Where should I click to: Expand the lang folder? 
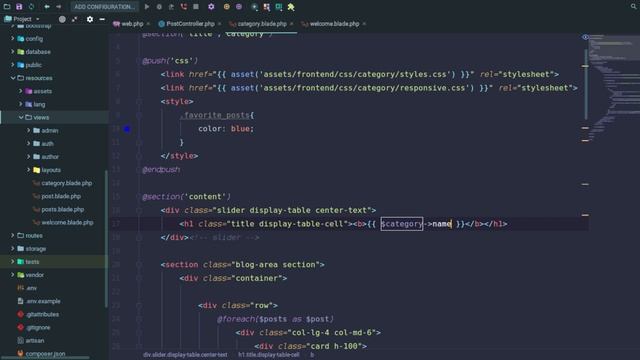20,104
